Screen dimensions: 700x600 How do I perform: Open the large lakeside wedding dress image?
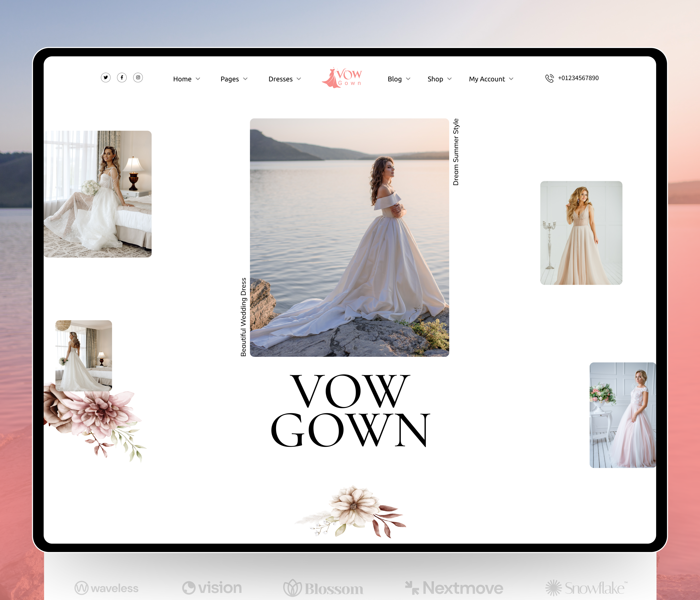tap(350, 236)
